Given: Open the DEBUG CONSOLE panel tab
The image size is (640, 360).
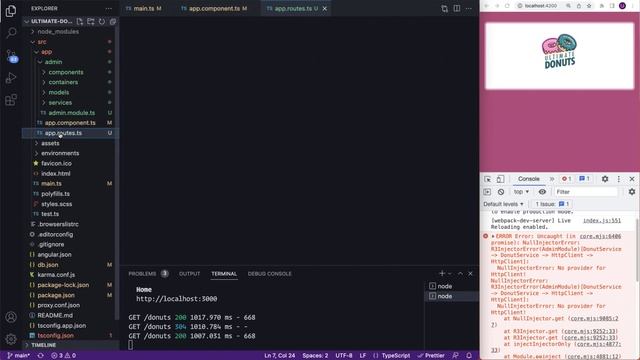Looking at the screenshot, I should point(269,273).
